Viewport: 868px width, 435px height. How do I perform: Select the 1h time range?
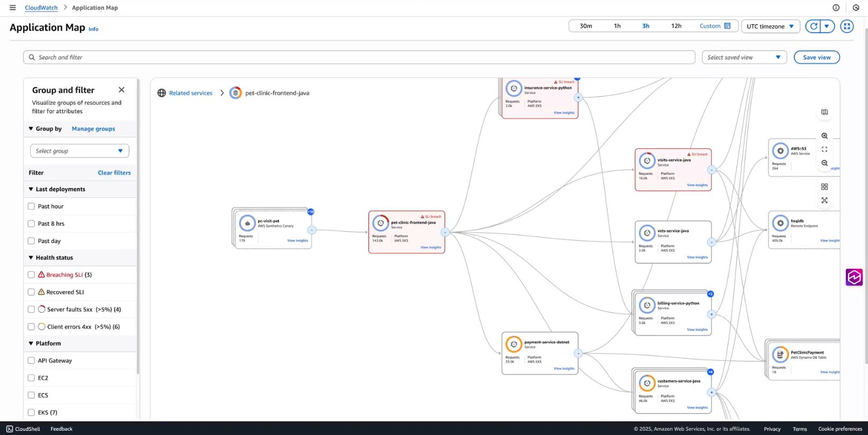coord(617,26)
